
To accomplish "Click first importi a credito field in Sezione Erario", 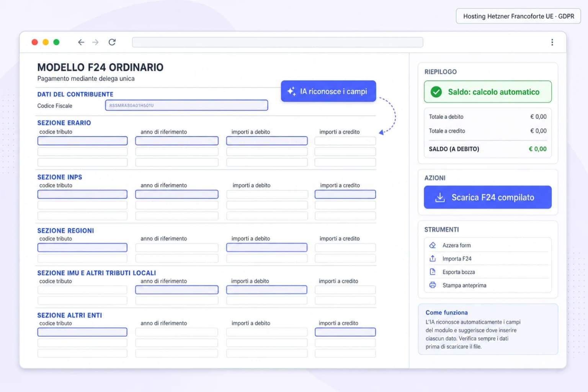I will pos(345,141).
